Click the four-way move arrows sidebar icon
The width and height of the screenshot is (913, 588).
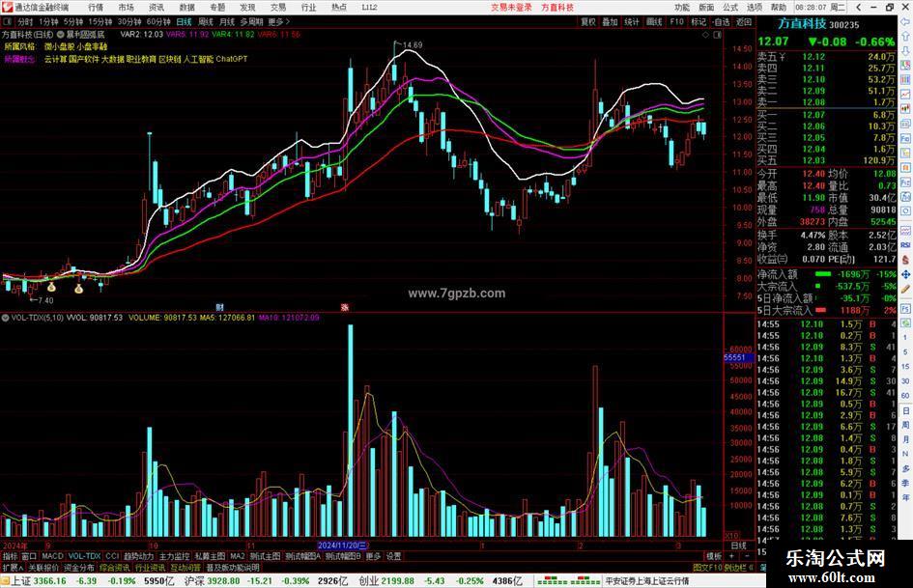[x=905, y=274]
